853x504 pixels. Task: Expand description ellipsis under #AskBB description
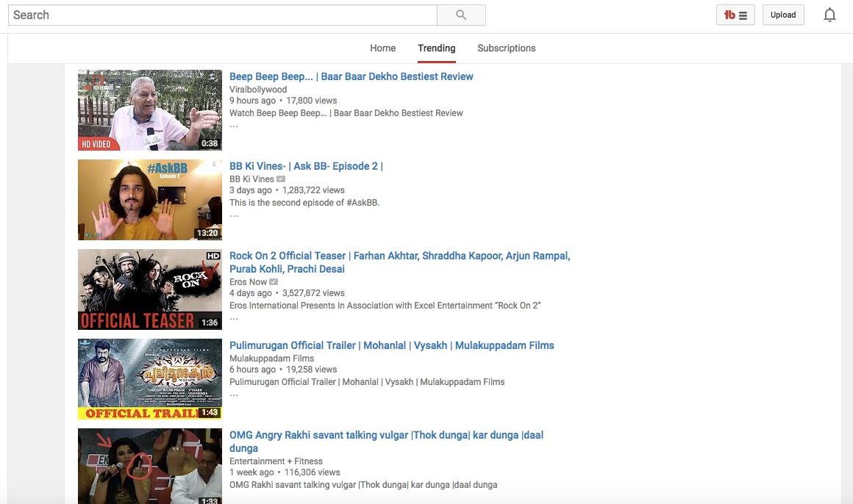(x=234, y=215)
